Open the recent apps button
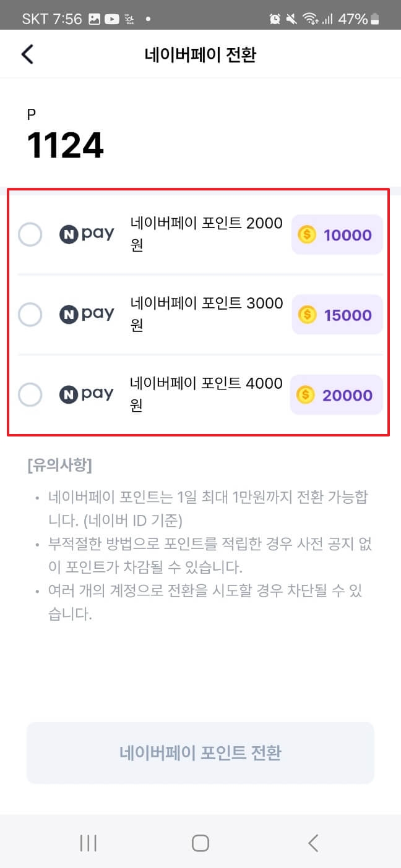The width and height of the screenshot is (401, 868). 88,842
